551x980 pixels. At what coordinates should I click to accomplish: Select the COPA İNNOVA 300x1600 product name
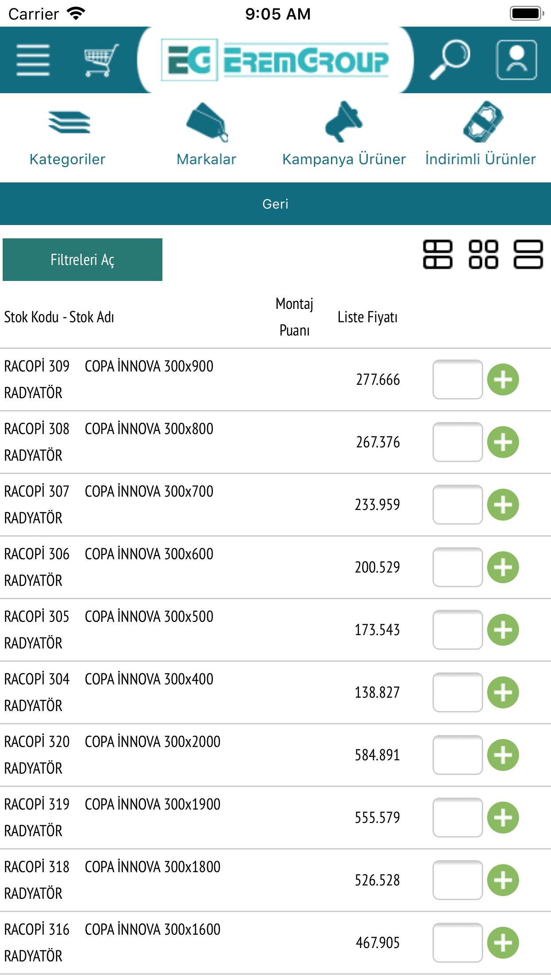click(153, 929)
